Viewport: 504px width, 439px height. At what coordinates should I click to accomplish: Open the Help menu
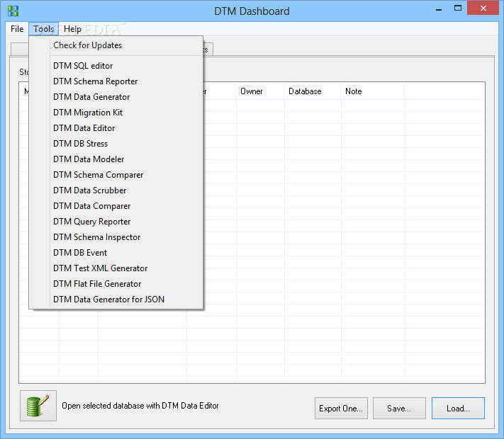[72, 29]
